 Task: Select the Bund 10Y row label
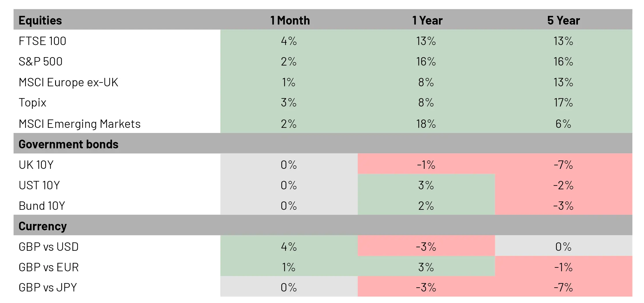click(x=42, y=206)
